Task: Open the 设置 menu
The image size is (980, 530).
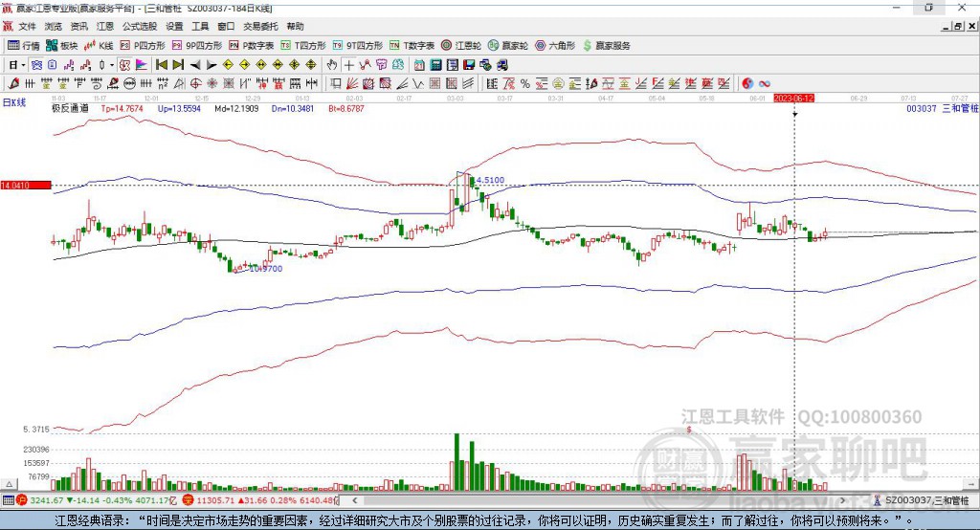Action: [174, 26]
